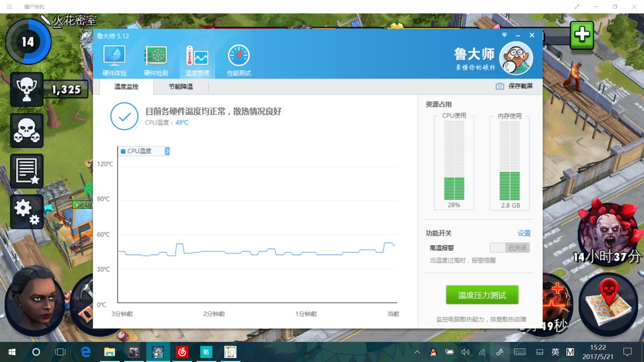Click the level 14 badge in game
The width and height of the screenshot is (644, 362).
click(x=28, y=41)
